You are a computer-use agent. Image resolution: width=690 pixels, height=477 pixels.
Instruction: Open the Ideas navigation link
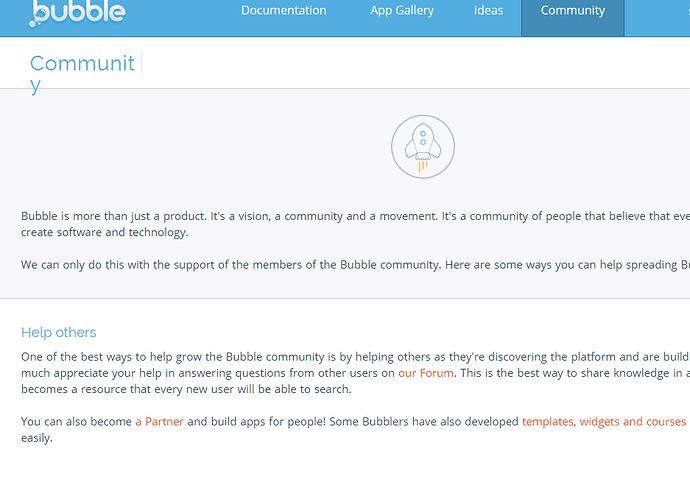click(488, 10)
